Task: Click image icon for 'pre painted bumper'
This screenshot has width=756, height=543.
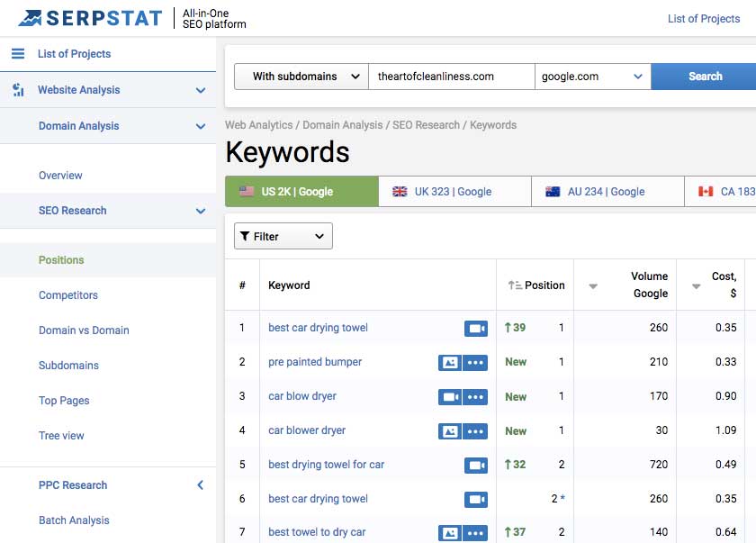Action: point(449,362)
